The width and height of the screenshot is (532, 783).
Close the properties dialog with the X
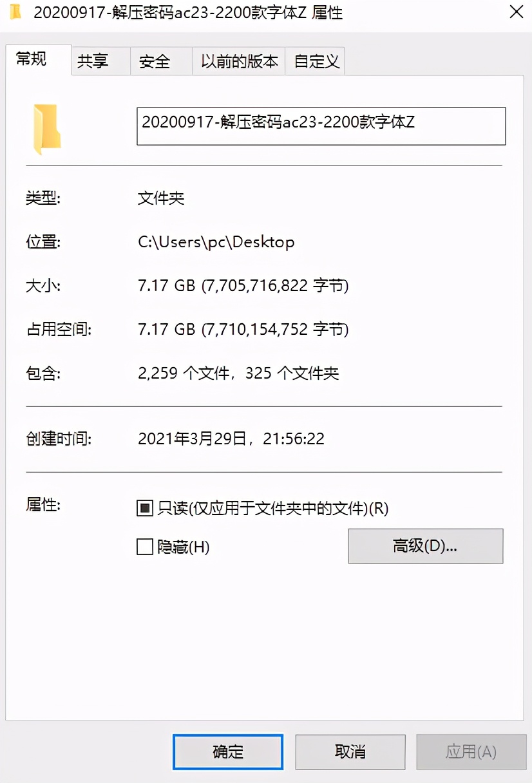pos(516,12)
